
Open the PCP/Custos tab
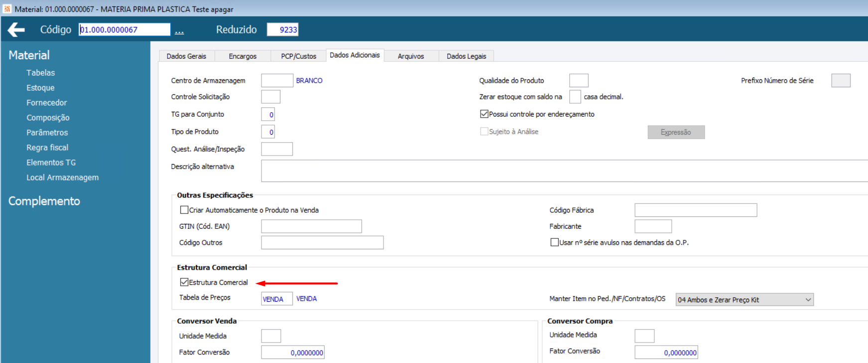298,56
